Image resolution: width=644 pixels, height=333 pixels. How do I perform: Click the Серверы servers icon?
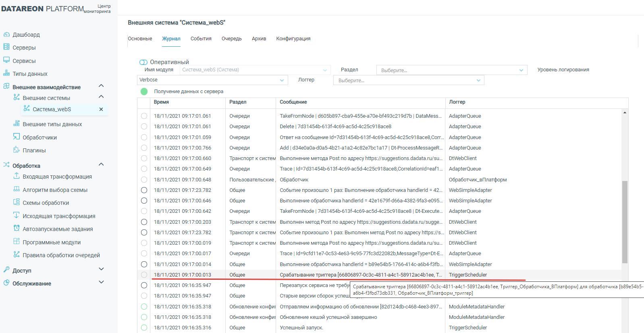[6, 47]
